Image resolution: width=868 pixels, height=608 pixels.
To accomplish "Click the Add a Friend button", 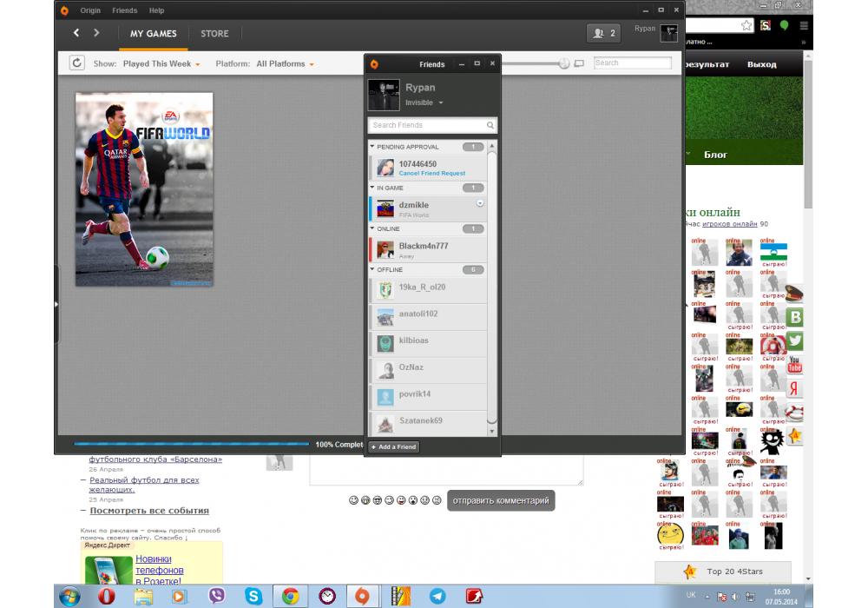I will click(x=394, y=446).
